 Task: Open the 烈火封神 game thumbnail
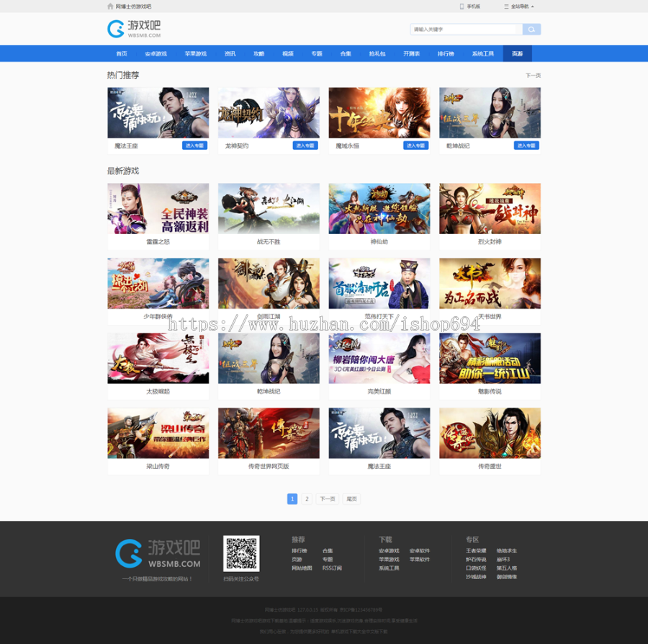[490, 208]
